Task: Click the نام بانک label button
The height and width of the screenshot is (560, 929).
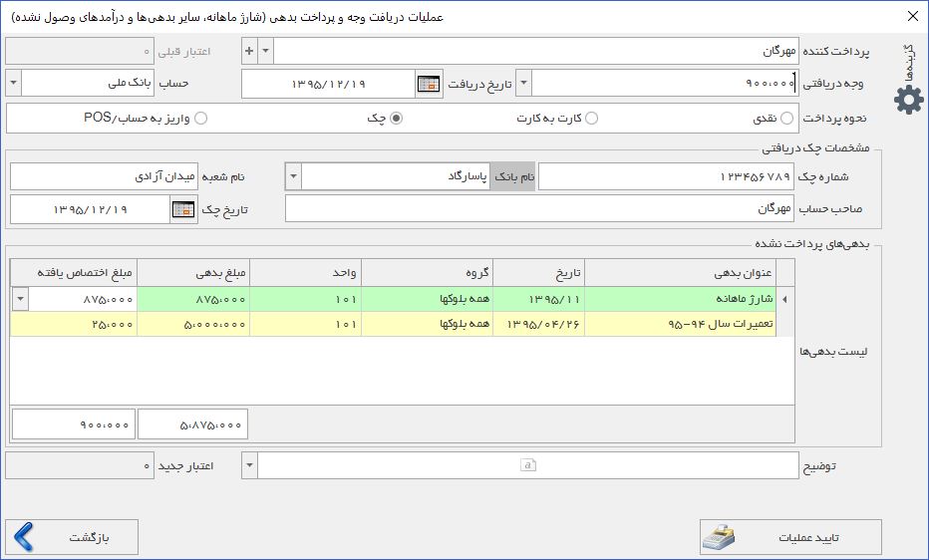Action: click(513, 176)
